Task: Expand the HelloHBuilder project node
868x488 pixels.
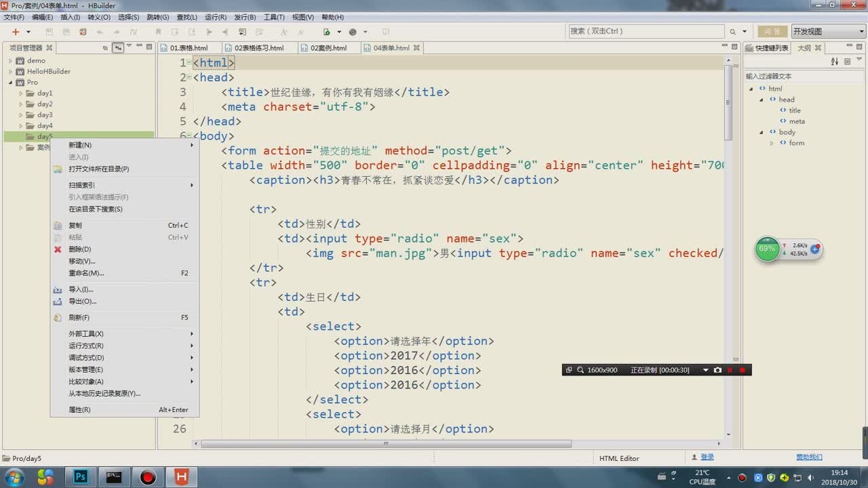Action: coord(10,72)
